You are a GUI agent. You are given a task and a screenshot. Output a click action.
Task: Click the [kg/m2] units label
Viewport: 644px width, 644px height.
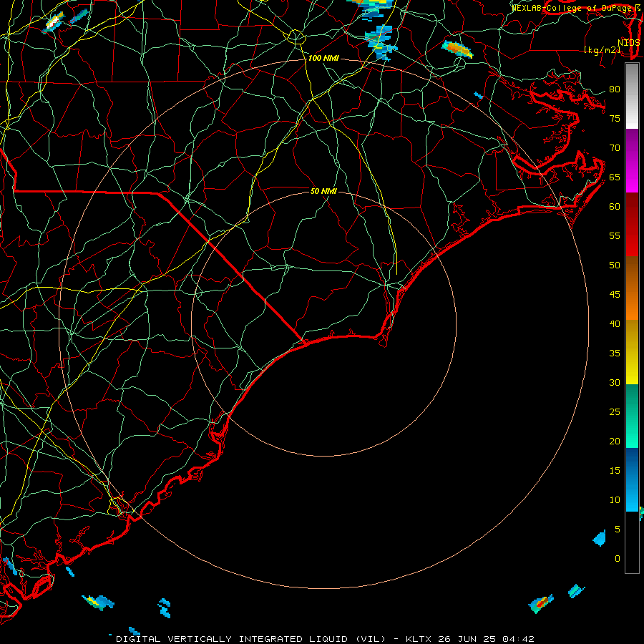(x=602, y=50)
